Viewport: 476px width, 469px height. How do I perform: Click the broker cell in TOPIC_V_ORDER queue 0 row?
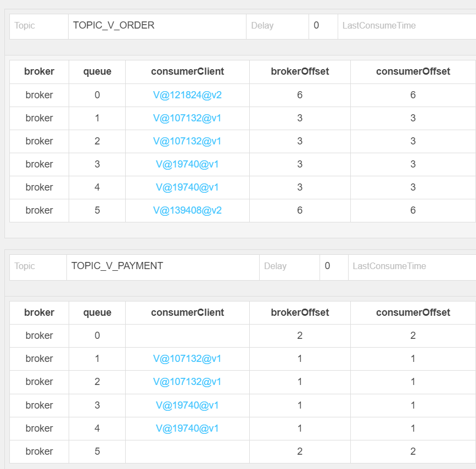39,95
